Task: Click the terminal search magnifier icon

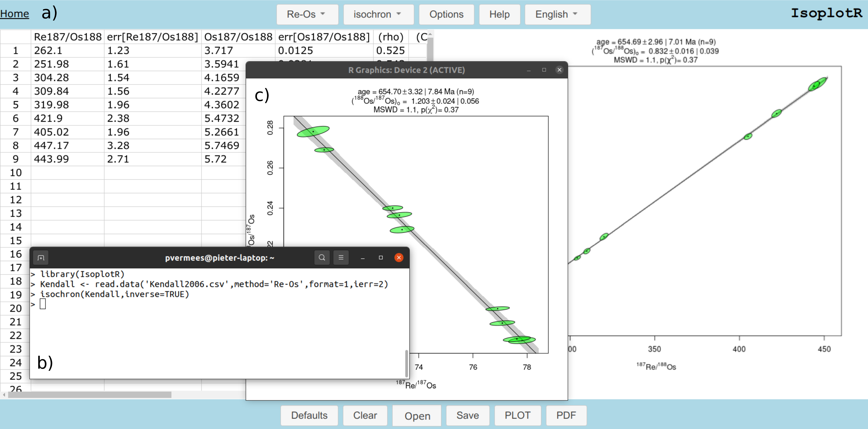Action: [322, 258]
